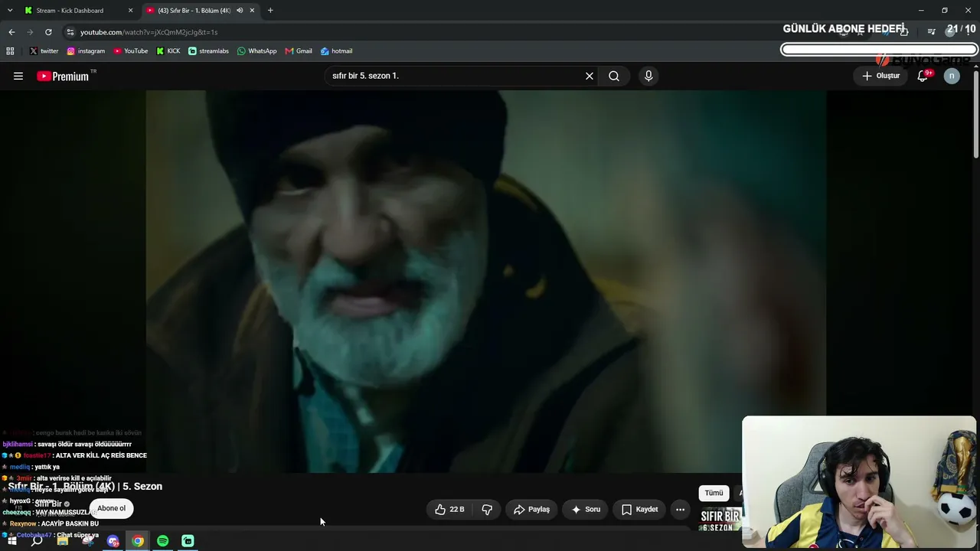This screenshot has height=551, width=980.
Task: Open Streamlabs app in the taskbar
Action: point(188,541)
